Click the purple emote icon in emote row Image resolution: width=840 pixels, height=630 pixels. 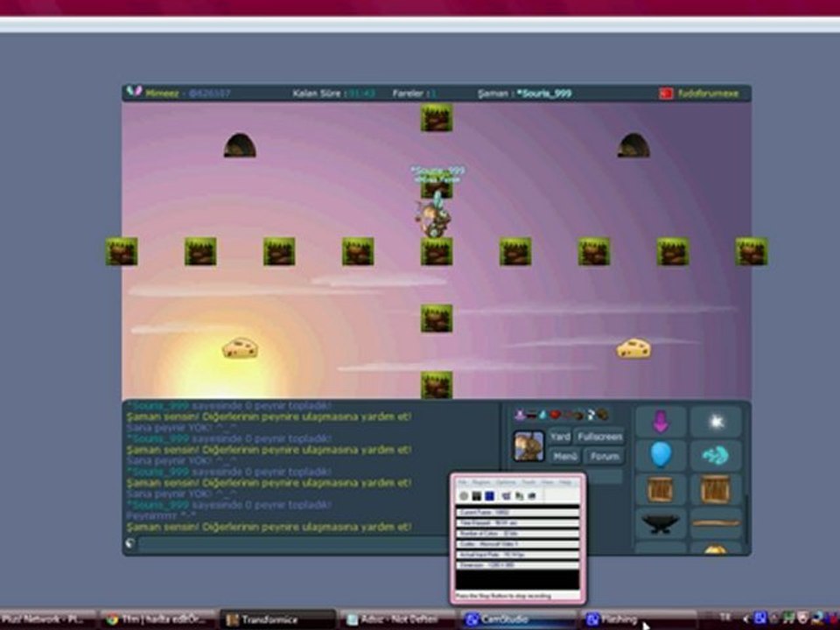pyautogui.click(x=519, y=415)
